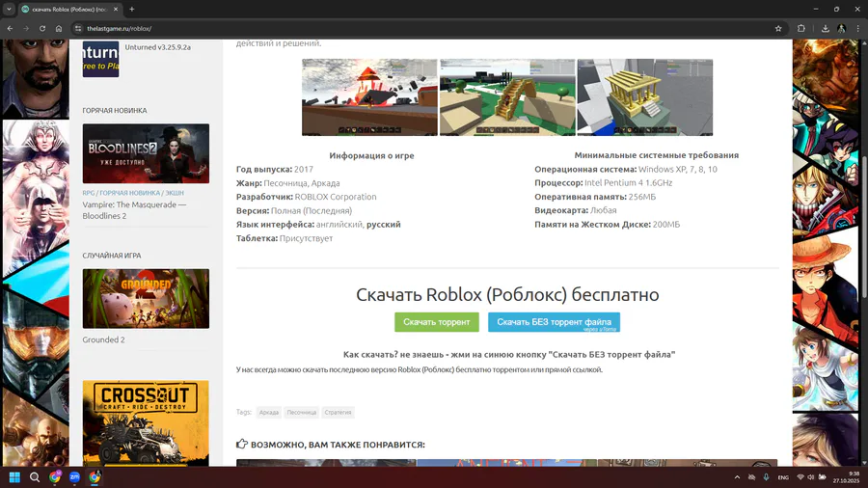Screen dimensions: 868x488
Task: Open the Wi-Fi network tray icon
Action: point(800,477)
